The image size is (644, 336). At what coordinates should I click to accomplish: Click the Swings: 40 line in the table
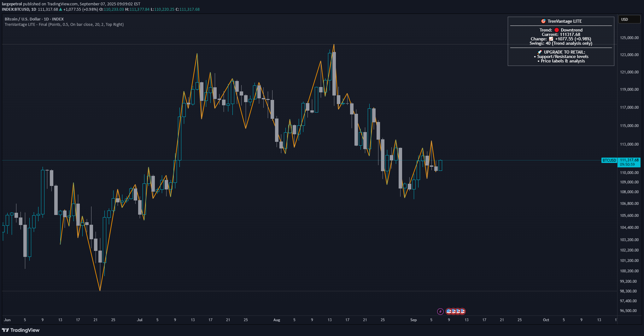pyautogui.click(x=561, y=43)
